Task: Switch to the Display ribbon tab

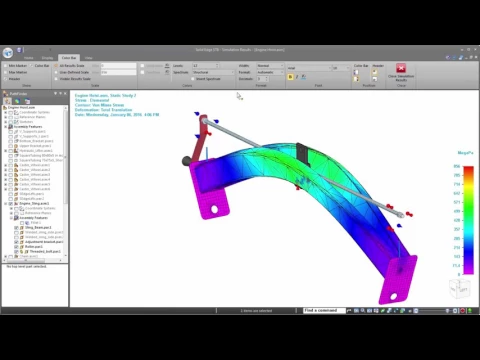Action: click(47, 58)
